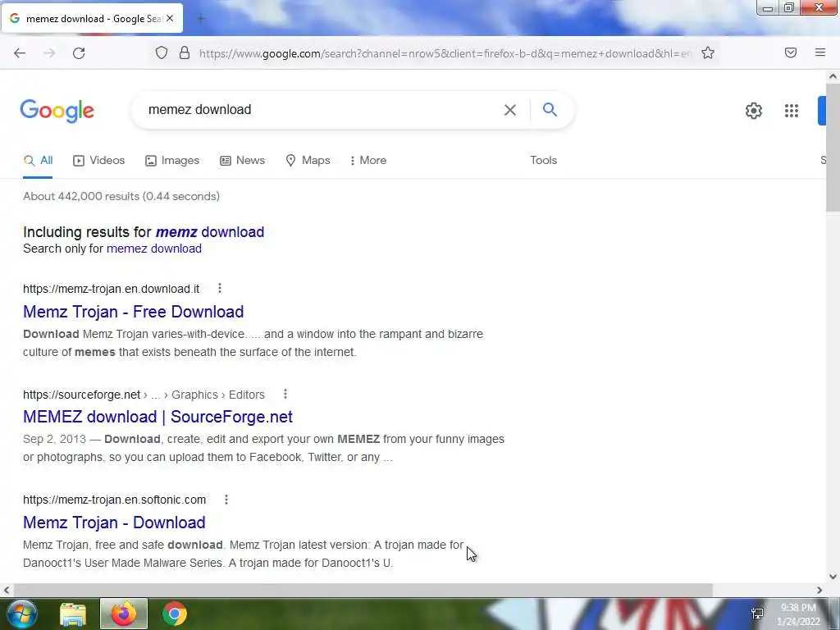Open options dots for sourceforge.net result
The height and width of the screenshot is (630, 840).
[285, 395]
